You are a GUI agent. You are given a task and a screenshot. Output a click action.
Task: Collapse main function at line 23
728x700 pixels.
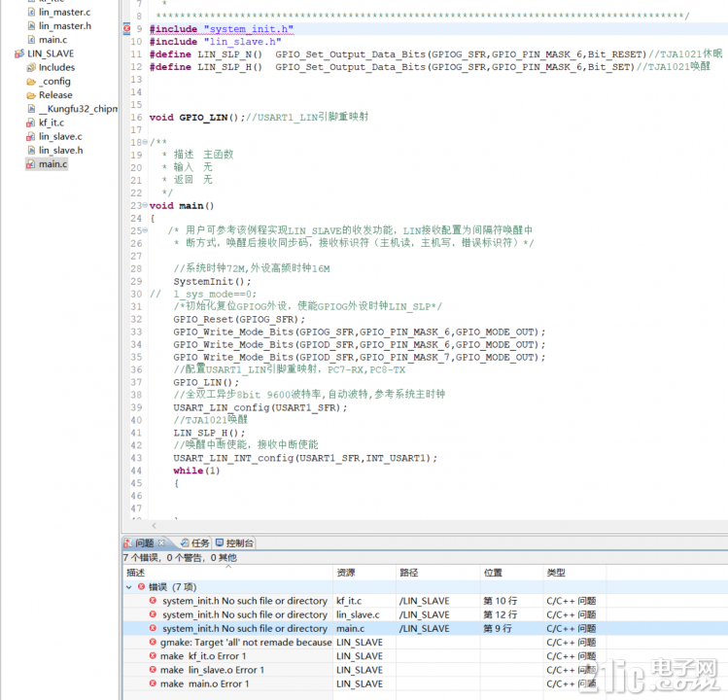145,205
